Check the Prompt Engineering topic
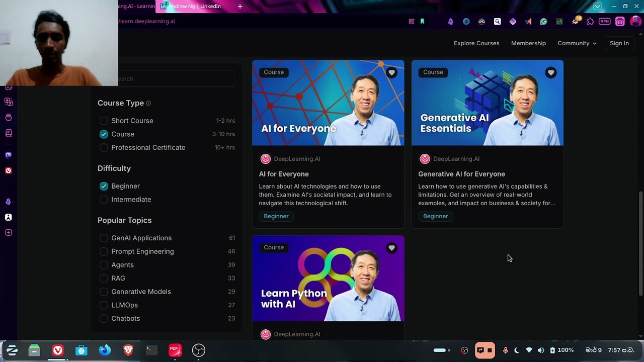The width and height of the screenshot is (644, 362). pyautogui.click(x=104, y=251)
